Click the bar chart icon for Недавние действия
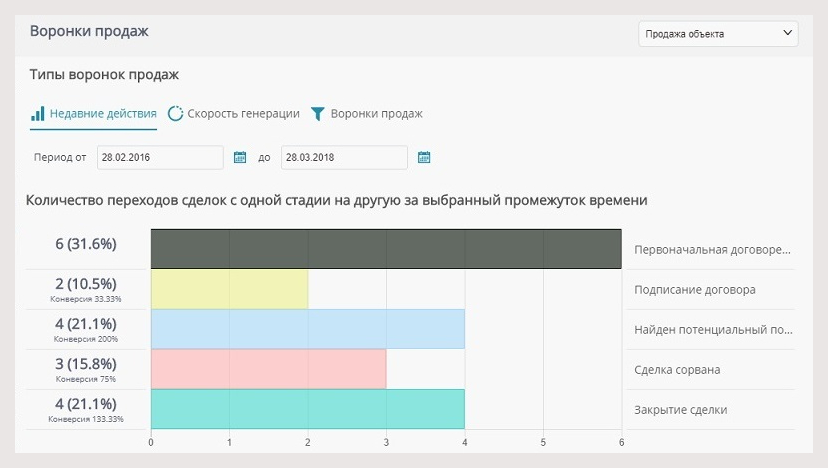Screen dimensions: 828x468 click(37, 114)
